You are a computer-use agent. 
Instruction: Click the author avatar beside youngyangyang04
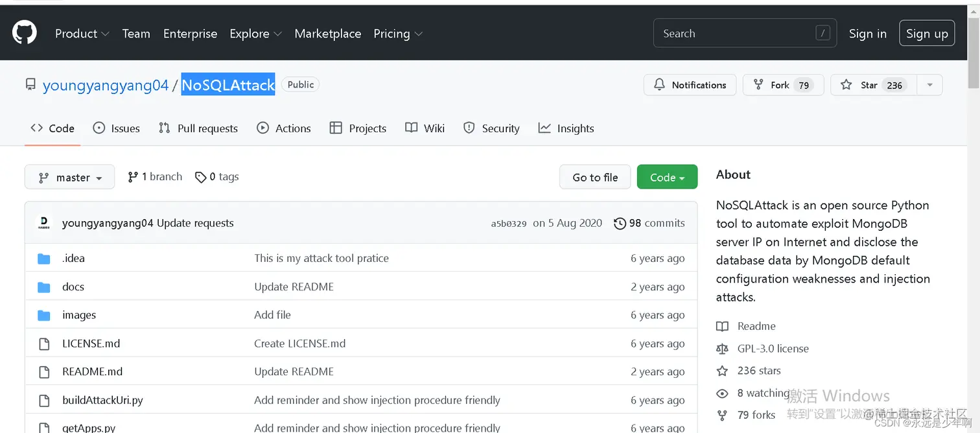pos(44,223)
